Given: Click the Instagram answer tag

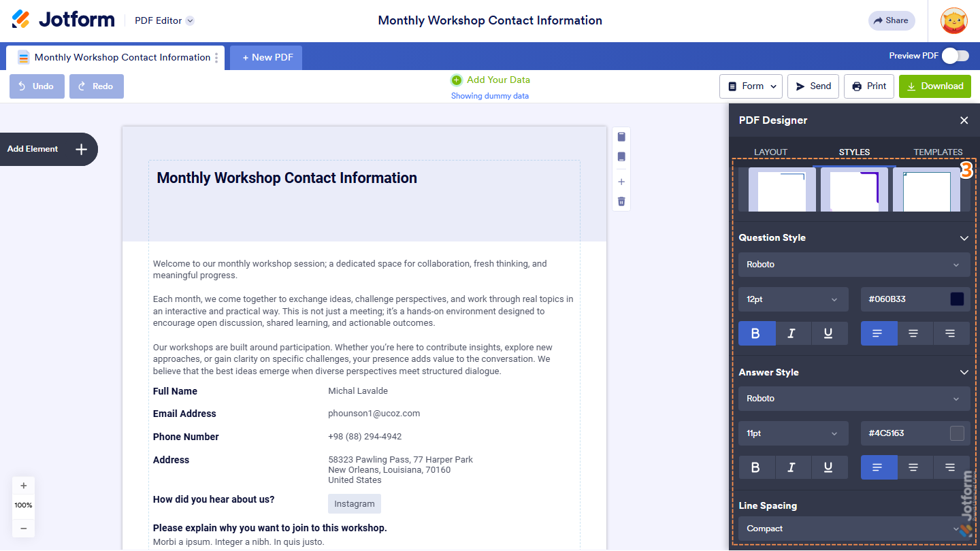Looking at the screenshot, I should (355, 504).
